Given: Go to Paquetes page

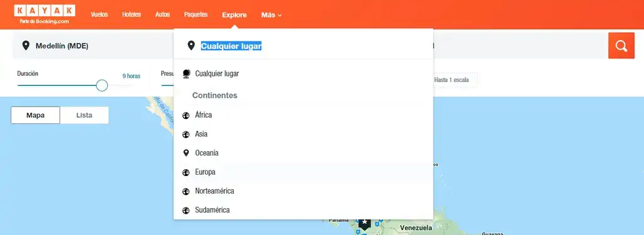Looking at the screenshot, I should click(x=196, y=14).
